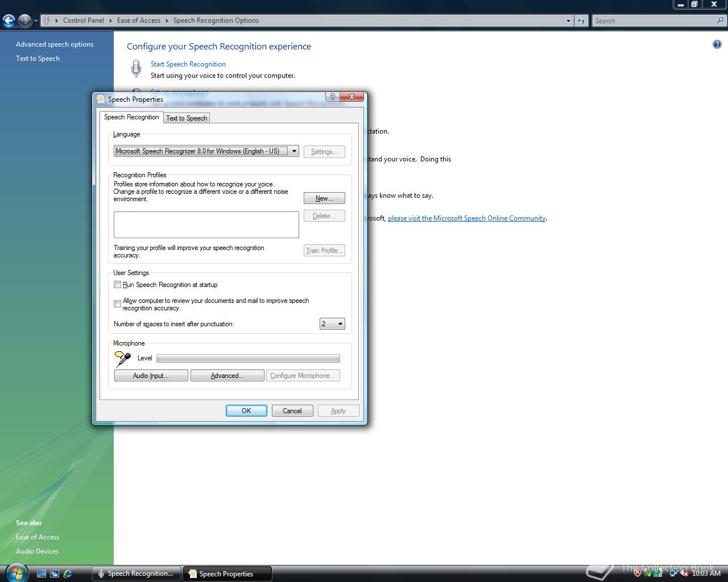Click the dialog's question mark help button

coord(333,97)
